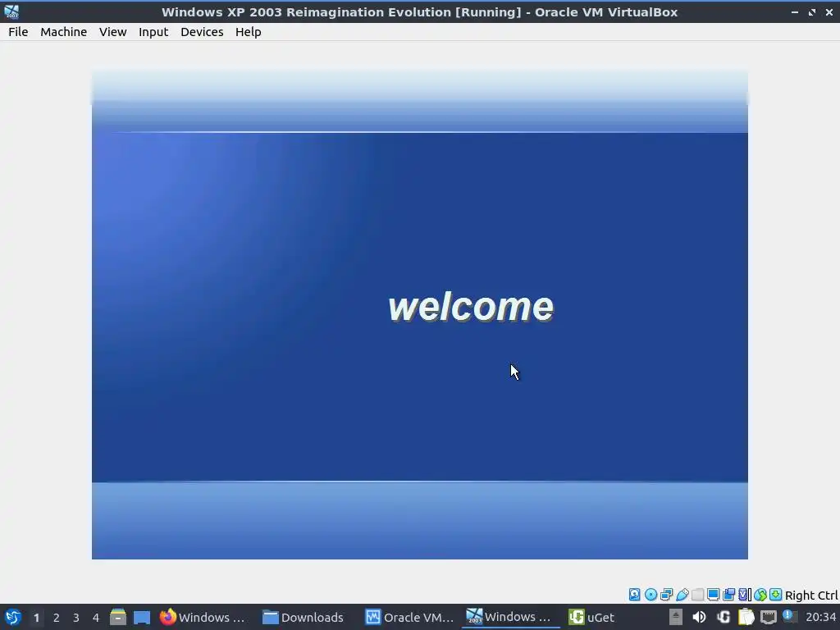Click the recording status icon
840x630 pixels.
[x=728, y=595]
